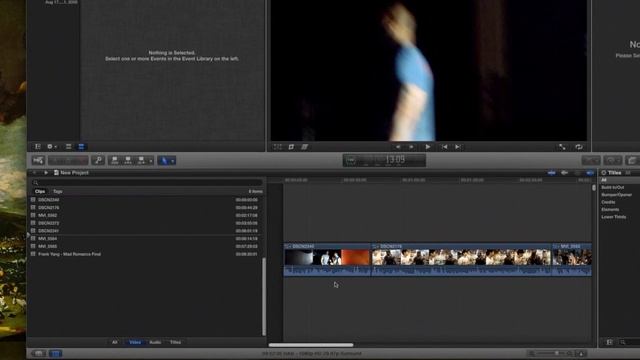Click the append clip edit button
Image resolution: width=640 pixels, height=360 pixels.
click(x=141, y=160)
